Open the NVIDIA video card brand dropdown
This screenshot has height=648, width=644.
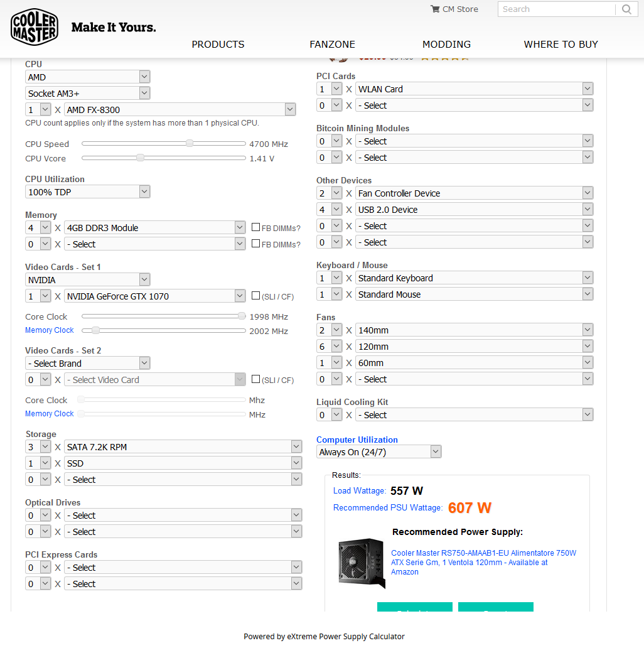pos(88,280)
